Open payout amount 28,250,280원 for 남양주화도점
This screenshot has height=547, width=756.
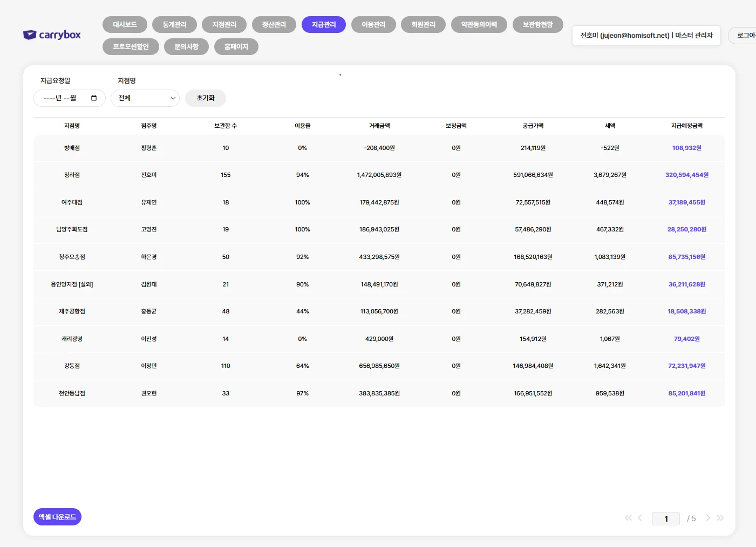tap(687, 229)
